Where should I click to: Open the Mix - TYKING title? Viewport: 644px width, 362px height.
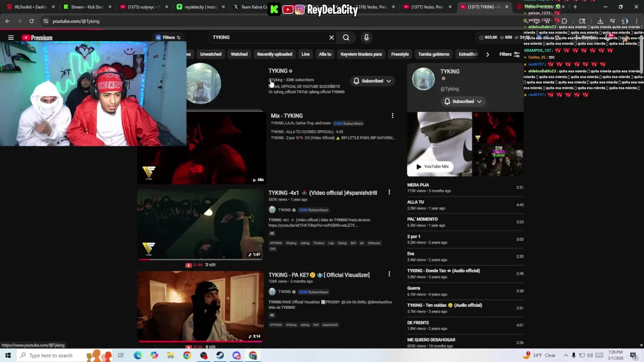287,116
